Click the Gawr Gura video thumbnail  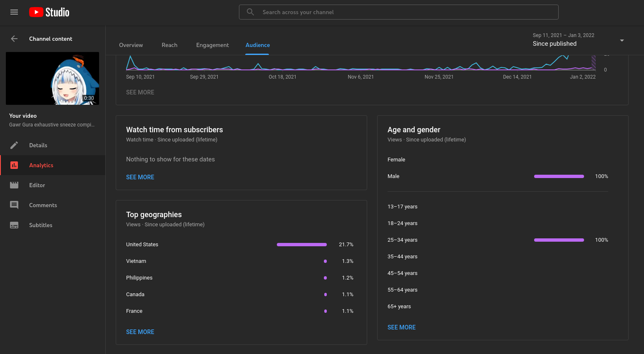(52, 78)
